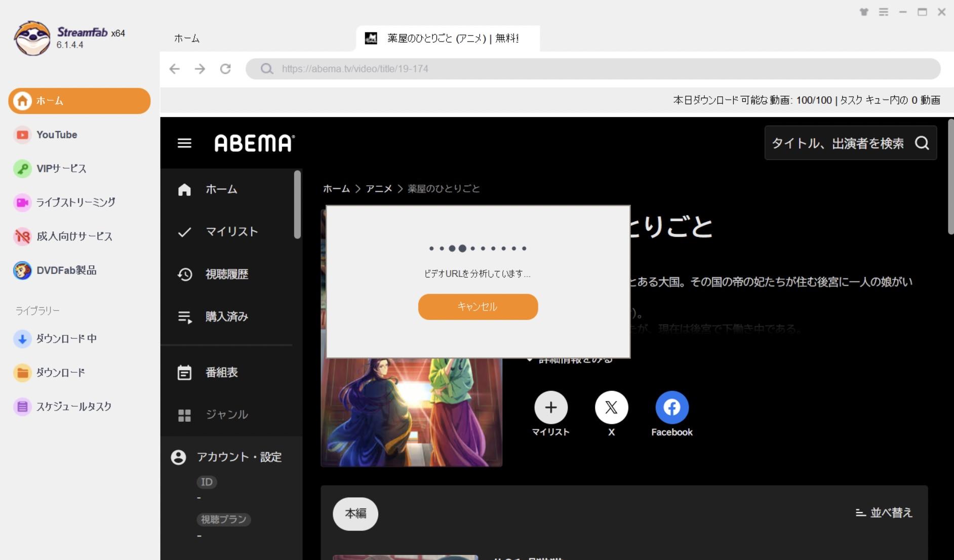This screenshot has height=560, width=954.
Task: Share on X with the X icon
Action: click(x=611, y=407)
